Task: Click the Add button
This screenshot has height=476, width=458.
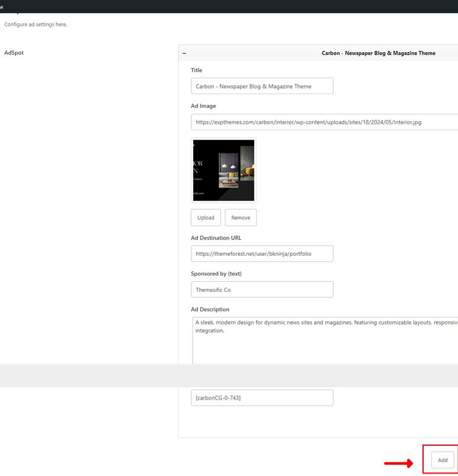Action: click(443, 460)
